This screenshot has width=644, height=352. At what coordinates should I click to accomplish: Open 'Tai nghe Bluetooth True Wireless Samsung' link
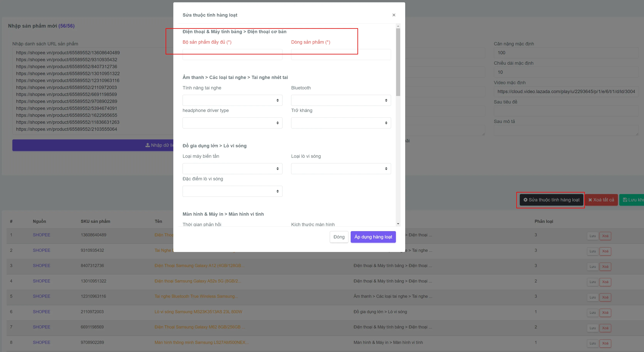(196, 296)
